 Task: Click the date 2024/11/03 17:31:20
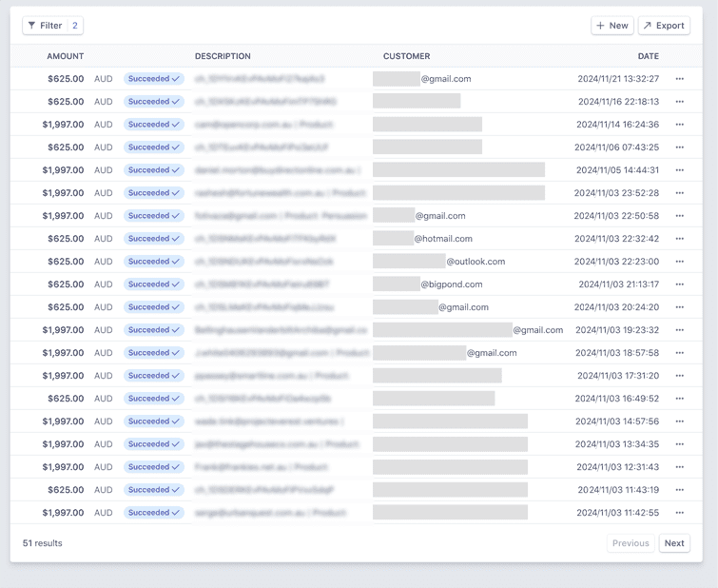[618, 376]
